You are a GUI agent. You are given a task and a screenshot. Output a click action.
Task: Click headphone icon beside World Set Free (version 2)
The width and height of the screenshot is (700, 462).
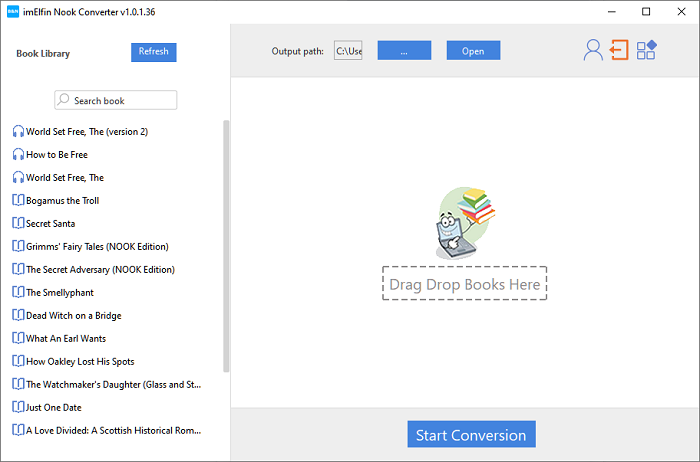(18, 131)
